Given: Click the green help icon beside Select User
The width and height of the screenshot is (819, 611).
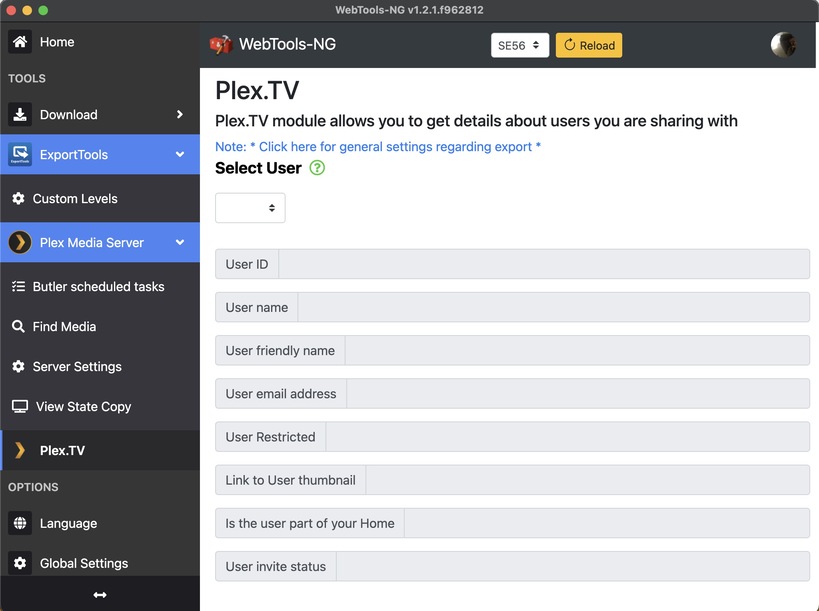Looking at the screenshot, I should tap(317, 168).
